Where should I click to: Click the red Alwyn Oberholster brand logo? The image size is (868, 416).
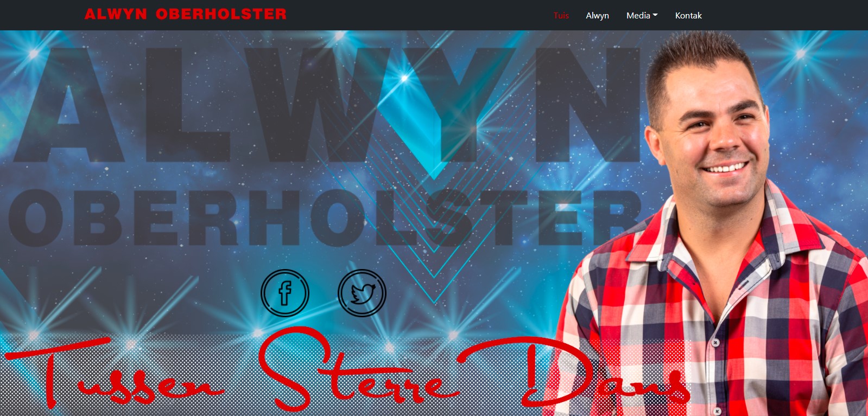[186, 14]
